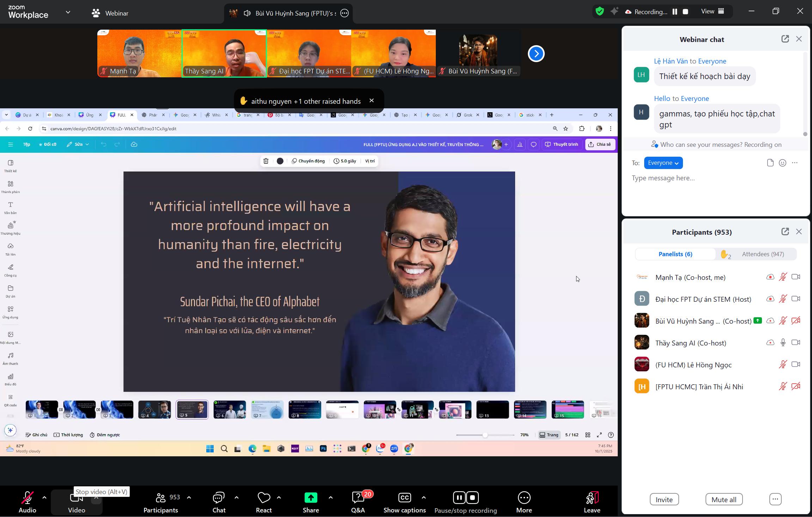The image size is (812, 517).
Task: Show next video participants with arrow
Action: (x=536, y=54)
